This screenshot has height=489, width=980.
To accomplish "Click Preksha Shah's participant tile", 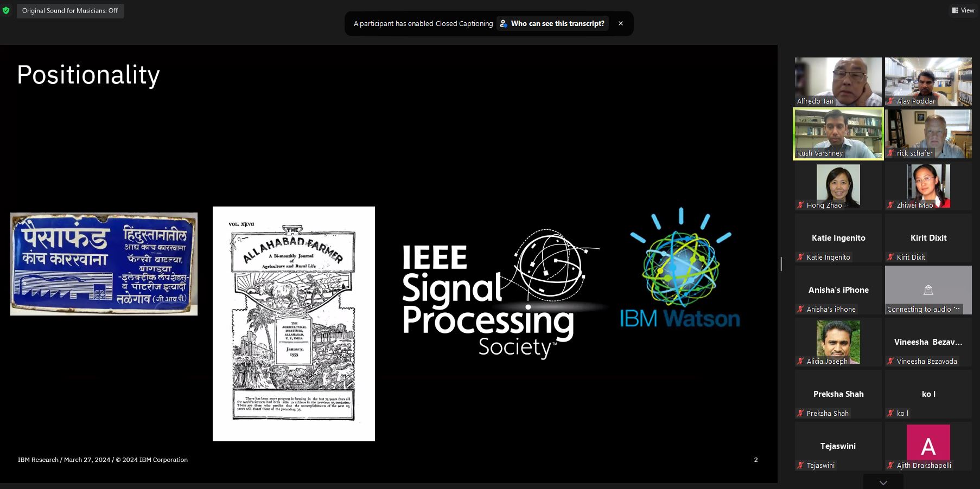I will (838, 394).
